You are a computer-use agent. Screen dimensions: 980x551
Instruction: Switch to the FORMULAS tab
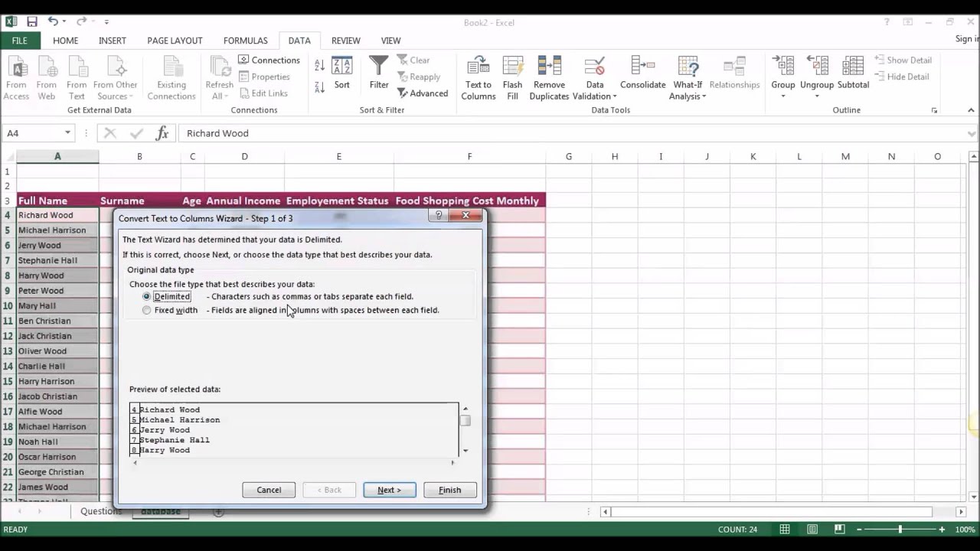(x=245, y=41)
